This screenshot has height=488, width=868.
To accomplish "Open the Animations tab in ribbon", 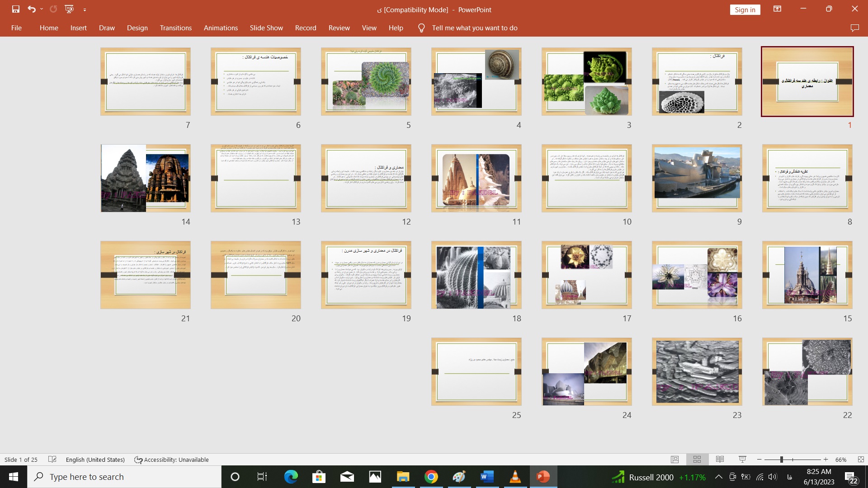I will [221, 28].
